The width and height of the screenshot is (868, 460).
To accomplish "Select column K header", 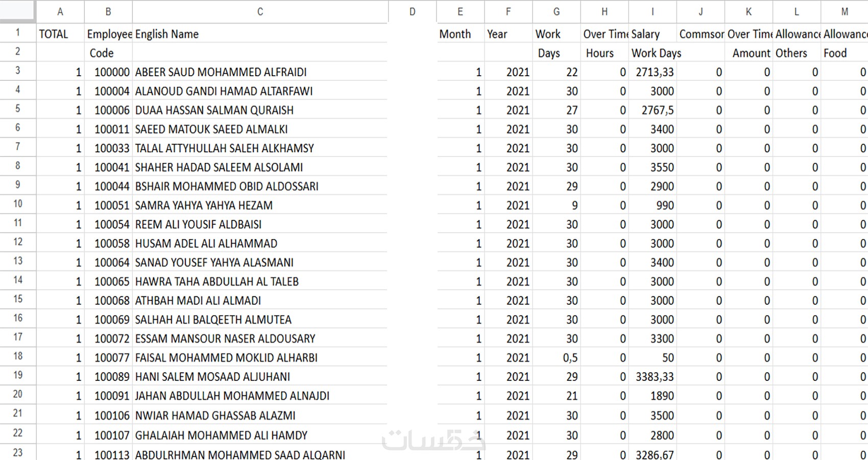I will coord(748,12).
